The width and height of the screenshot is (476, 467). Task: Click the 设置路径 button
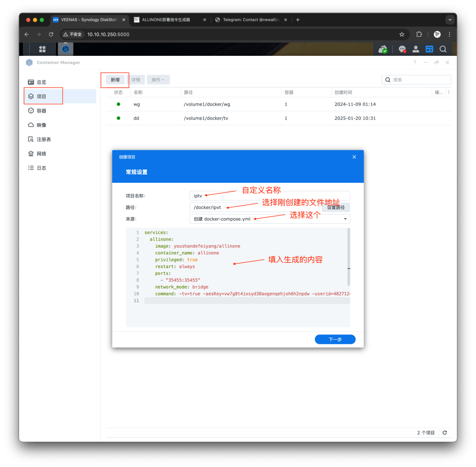pyautogui.click(x=336, y=207)
